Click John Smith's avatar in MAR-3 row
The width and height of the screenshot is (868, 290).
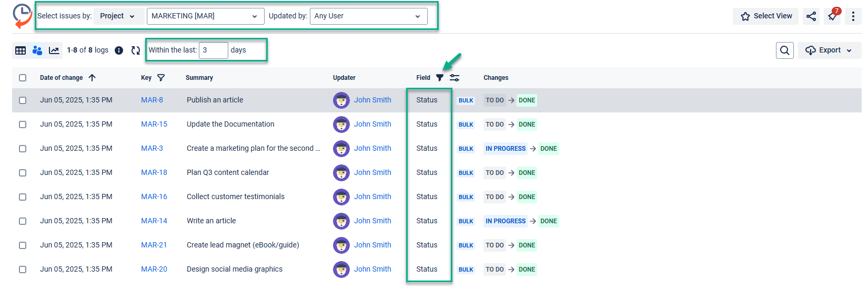coord(341,149)
